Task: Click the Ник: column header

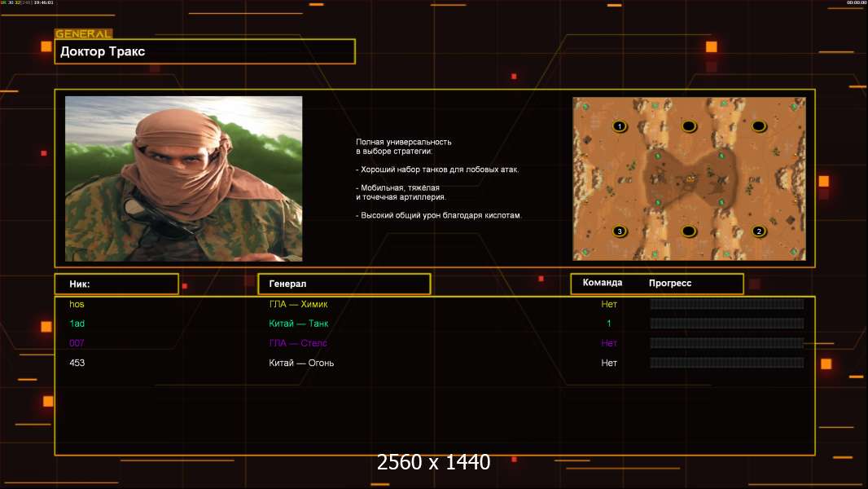Action: click(116, 284)
